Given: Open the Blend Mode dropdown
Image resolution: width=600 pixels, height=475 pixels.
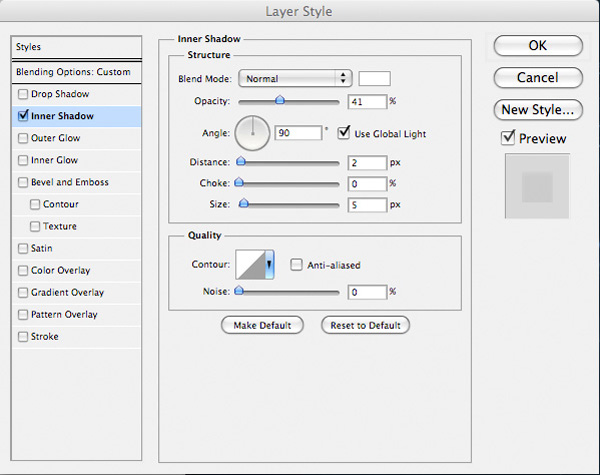Looking at the screenshot, I should (295, 78).
